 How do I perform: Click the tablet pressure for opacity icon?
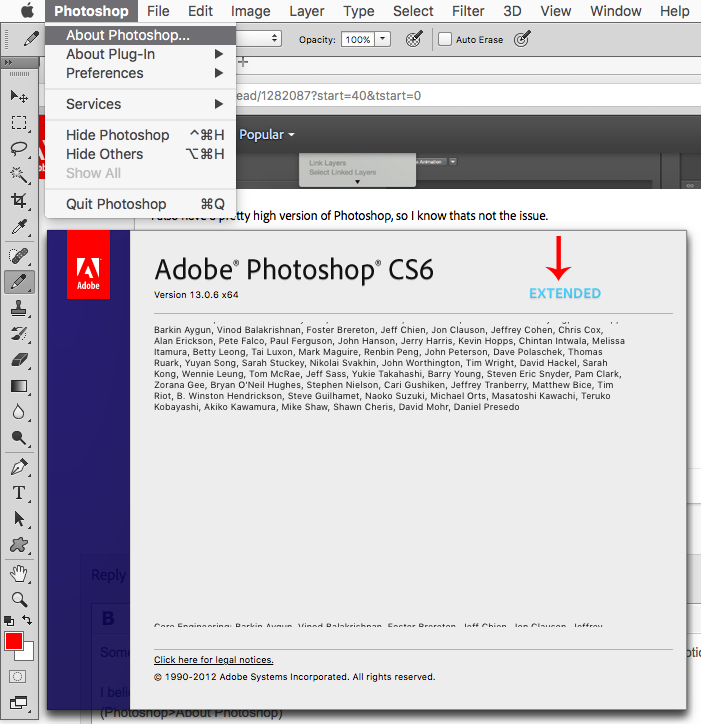[414, 39]
